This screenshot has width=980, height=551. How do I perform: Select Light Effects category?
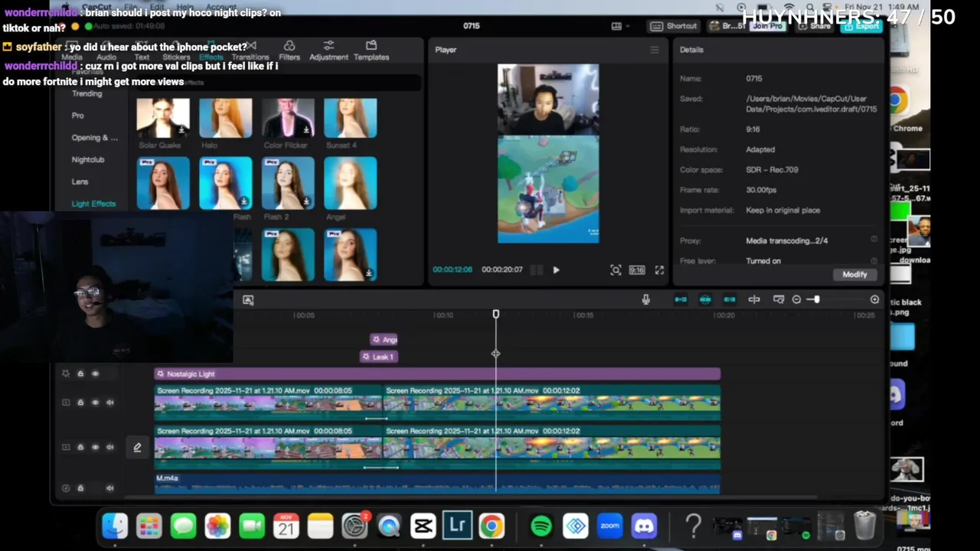pos(93,204)
